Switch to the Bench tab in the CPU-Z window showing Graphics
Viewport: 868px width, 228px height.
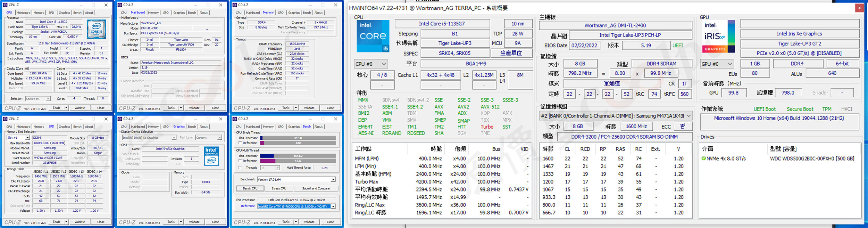coord(192,127)
